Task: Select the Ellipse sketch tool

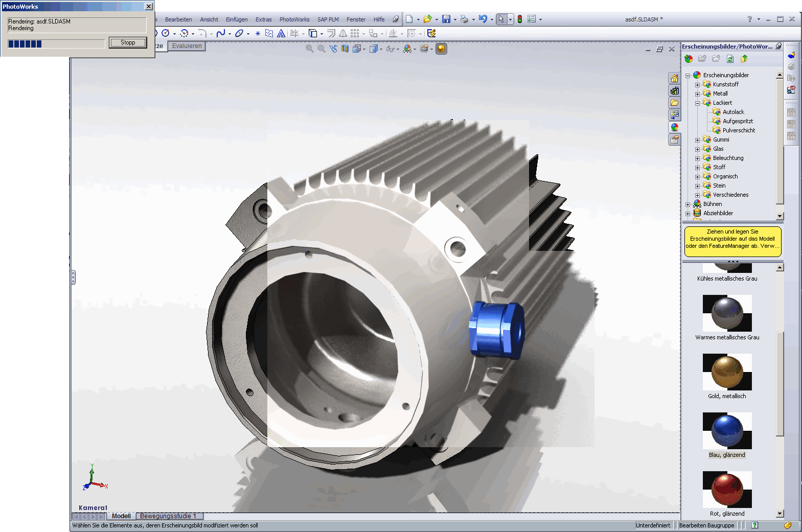Action: click(x=239, y=33)
